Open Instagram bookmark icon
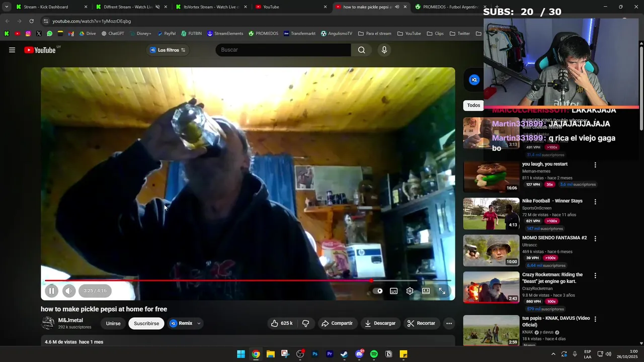The height and width of the screenshot is (362, 644). pos(28,34)
